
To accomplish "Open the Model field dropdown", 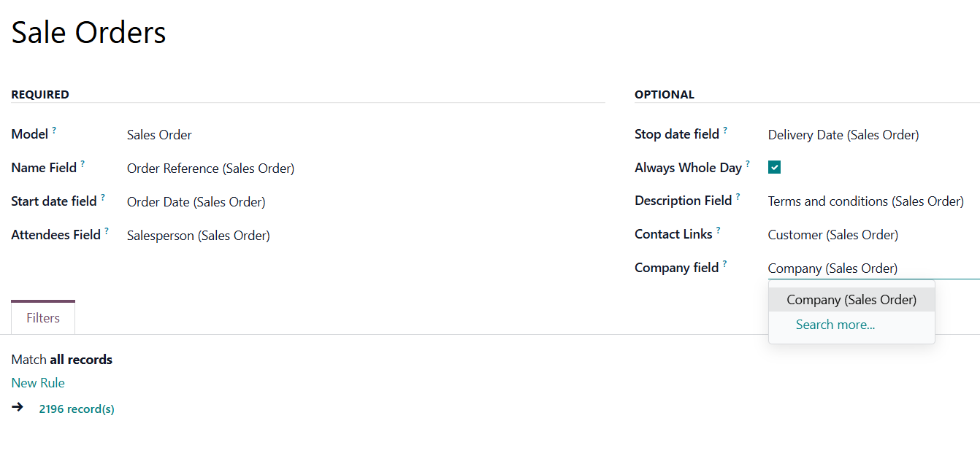I will pyautogui.click(x=159, y=135).
